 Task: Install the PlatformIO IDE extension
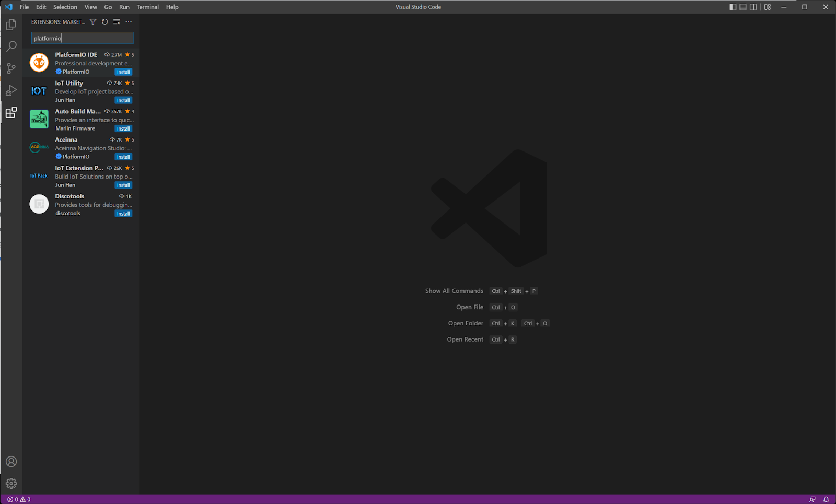point(123,72)
